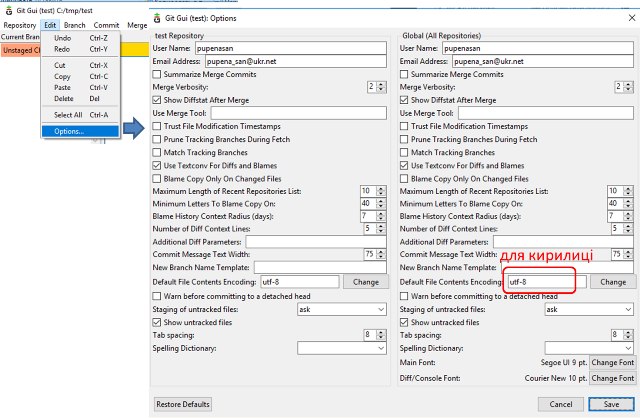Viewport: 640px width, 418px height.
Task: Select Options... from the Edit menu
Action: click(x=69, y=131)
